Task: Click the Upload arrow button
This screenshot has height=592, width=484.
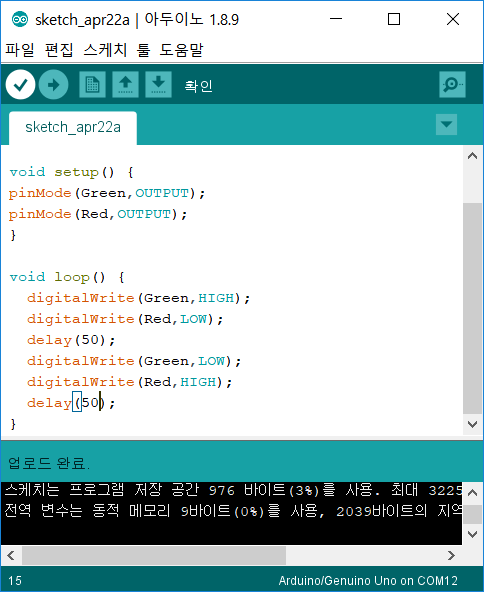Action: 54,85
